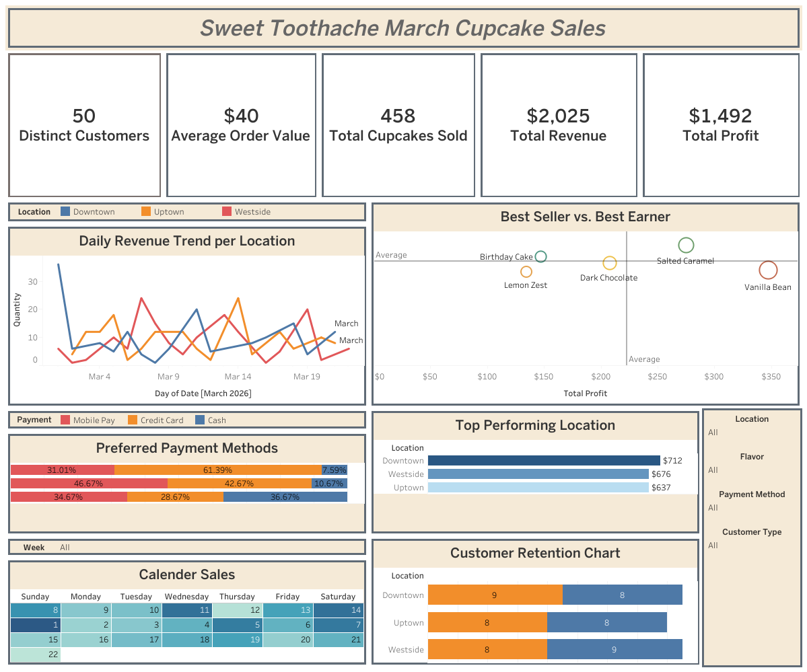Click Westside orange retention segment labeled 8
The width and height of the screenshot is (807, 672).
pyautogui.click(x=487, y=649)
